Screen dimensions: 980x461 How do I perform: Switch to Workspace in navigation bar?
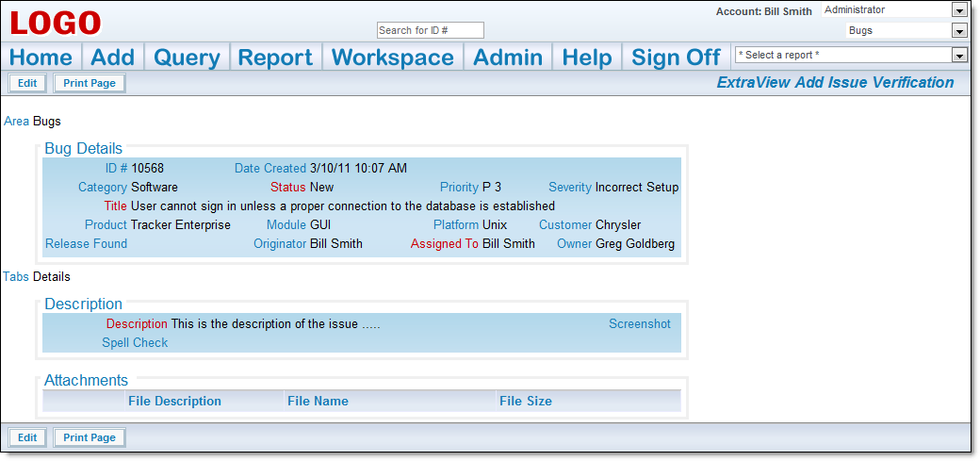393,57
